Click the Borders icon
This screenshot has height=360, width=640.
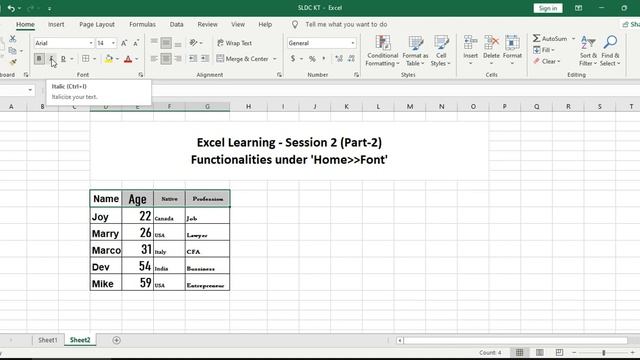(x=86, y=59)
